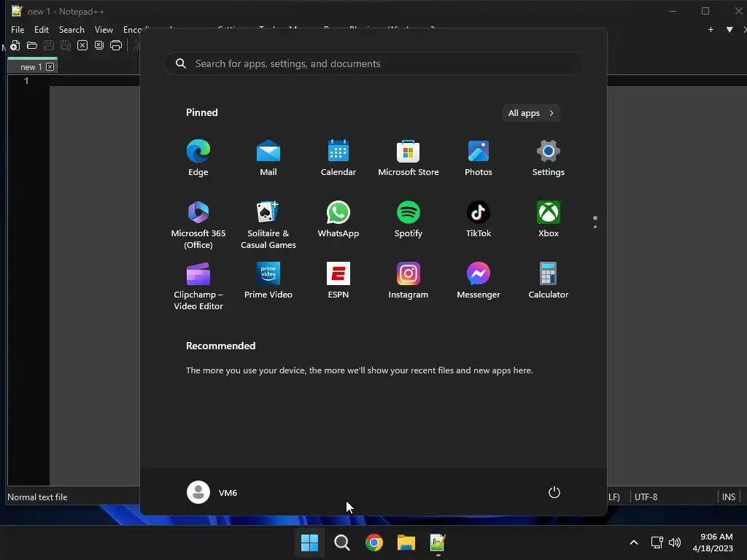Click UTF-8 encoding in status bar
The width and height of the screenshot is (747, 560).
point(646,497)
